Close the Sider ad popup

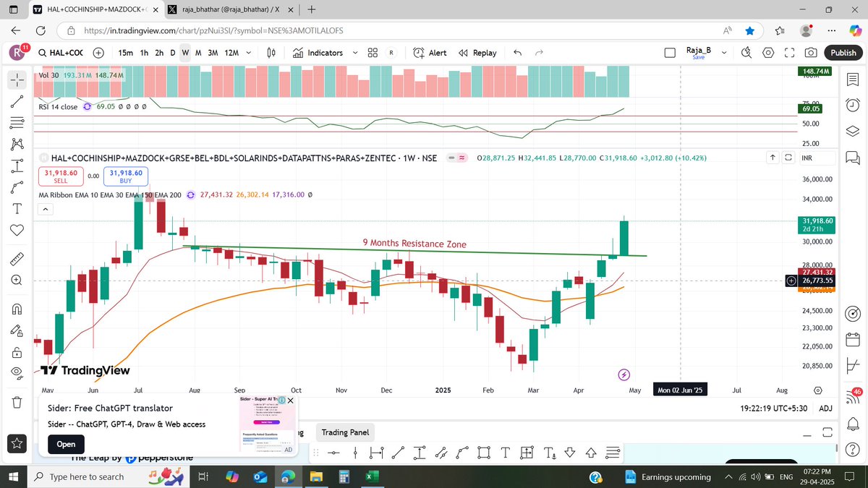291,400
